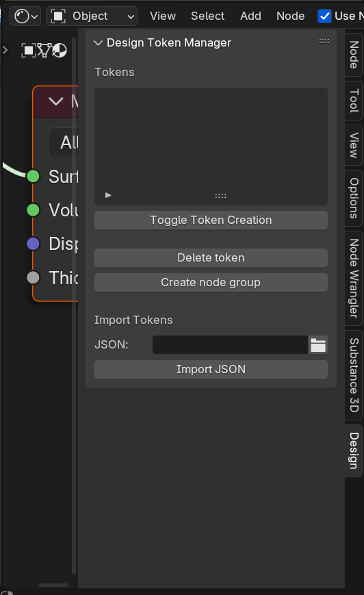Collapse the Material Output node chevron
Screen dimensions: 364x595
pyautogui.click(x=56, y=101)
